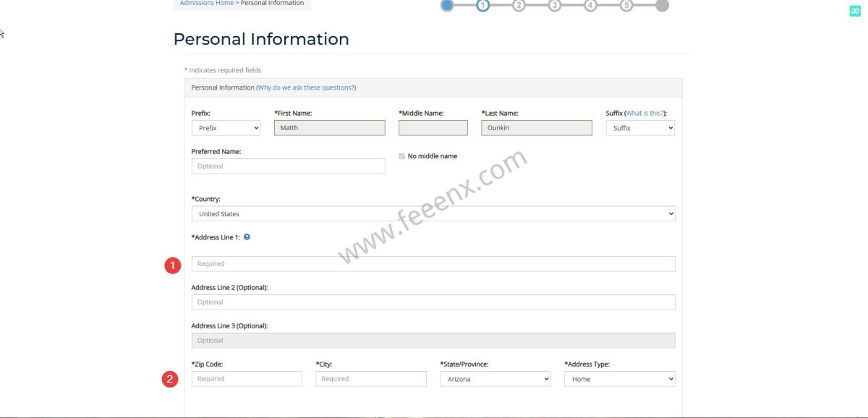Jump to step 2 in the progress tracker
This screenshot has width=868, height=418.
coord(519,6)
